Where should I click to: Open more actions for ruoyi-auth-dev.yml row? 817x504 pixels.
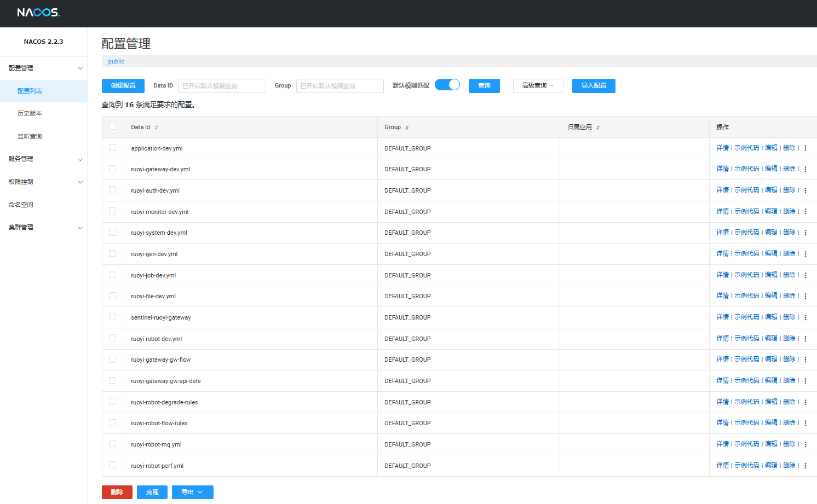[x=806, y=190]
